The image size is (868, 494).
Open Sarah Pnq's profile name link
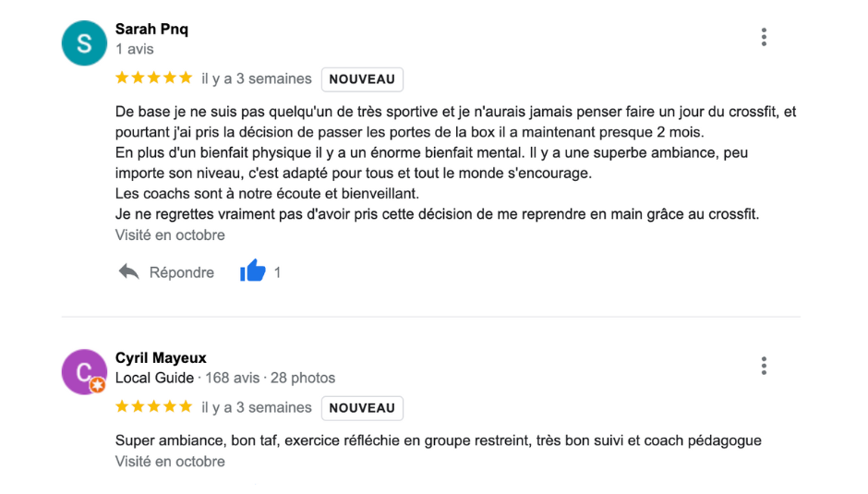[x=151, y=29]
